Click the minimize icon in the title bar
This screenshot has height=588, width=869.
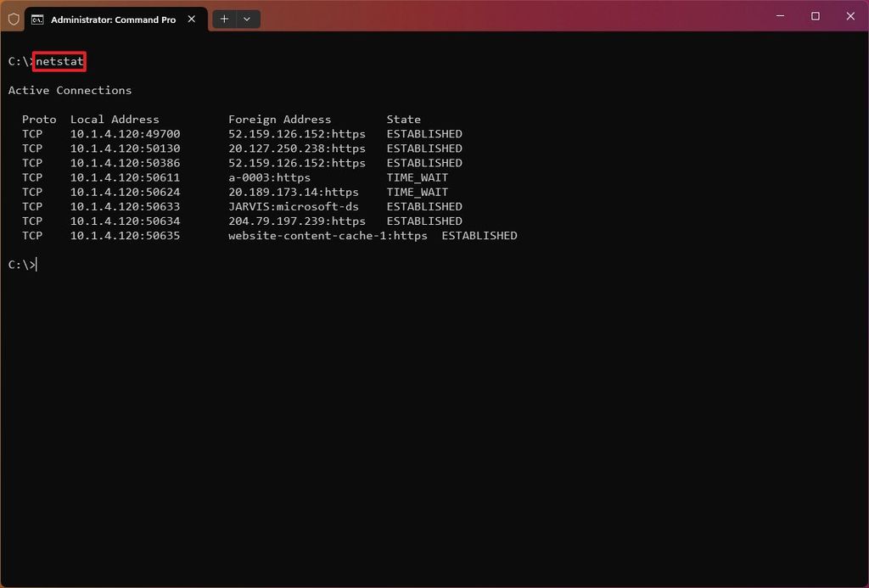[780, 15]
